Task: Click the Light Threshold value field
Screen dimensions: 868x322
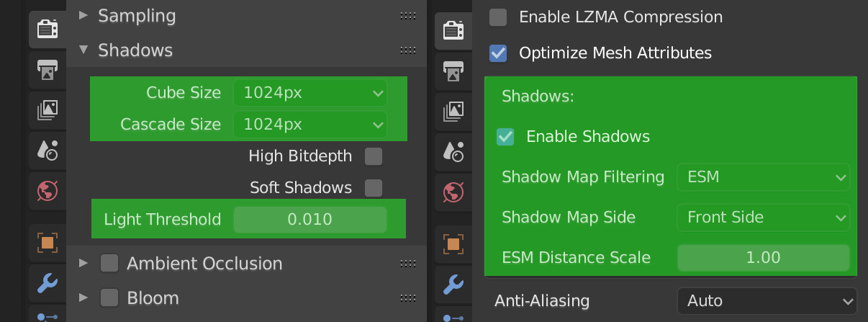Action: point(310,220)
